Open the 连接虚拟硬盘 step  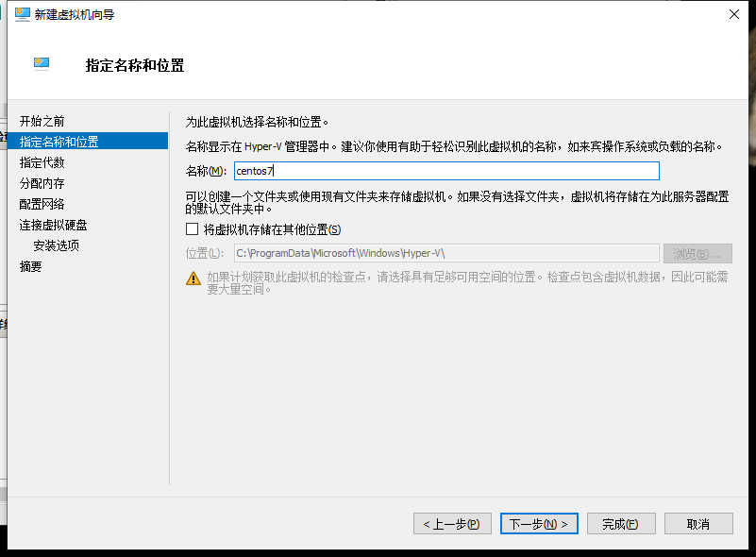pyautogui.click(x=53, y=225)
